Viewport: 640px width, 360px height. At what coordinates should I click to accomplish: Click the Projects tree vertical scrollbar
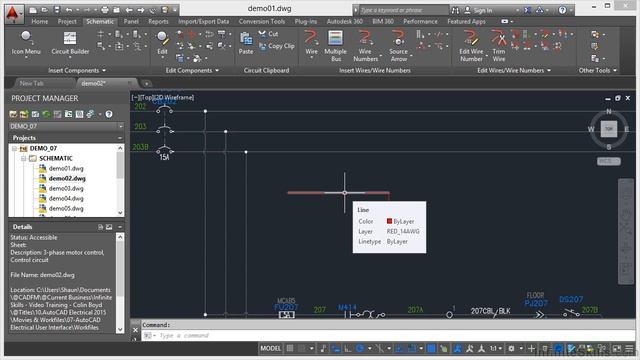point(120,180)
